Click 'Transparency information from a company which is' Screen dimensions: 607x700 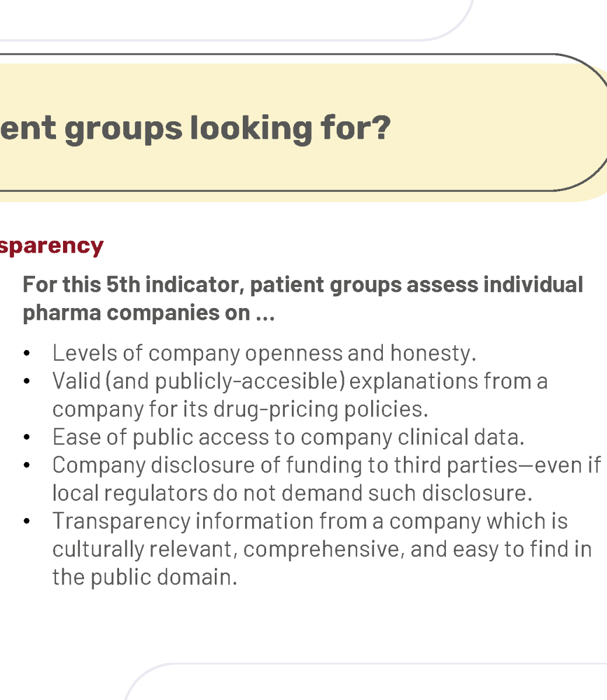coord(310,521)
